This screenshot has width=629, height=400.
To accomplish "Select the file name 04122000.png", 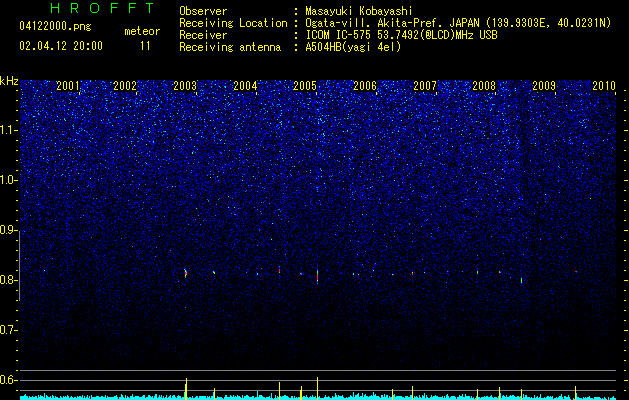I will (x=55, y=26).
